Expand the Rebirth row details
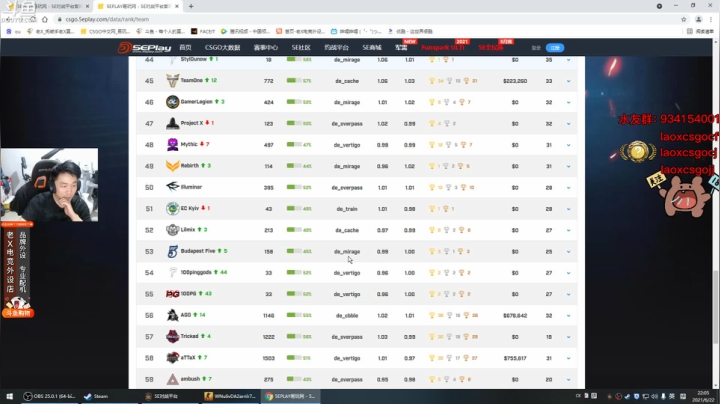The height and width of the screenshot is (404, 720). click(x=568, y=166)
